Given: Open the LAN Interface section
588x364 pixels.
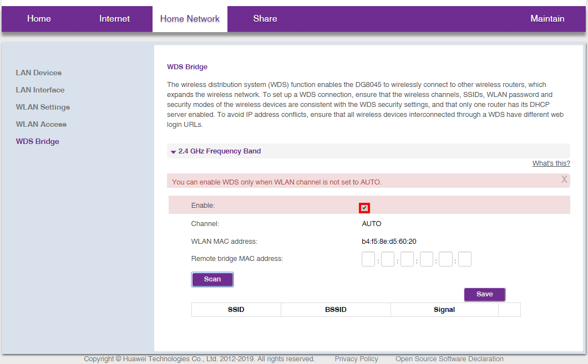Looking at the screenshot, I should click(40, 90).
